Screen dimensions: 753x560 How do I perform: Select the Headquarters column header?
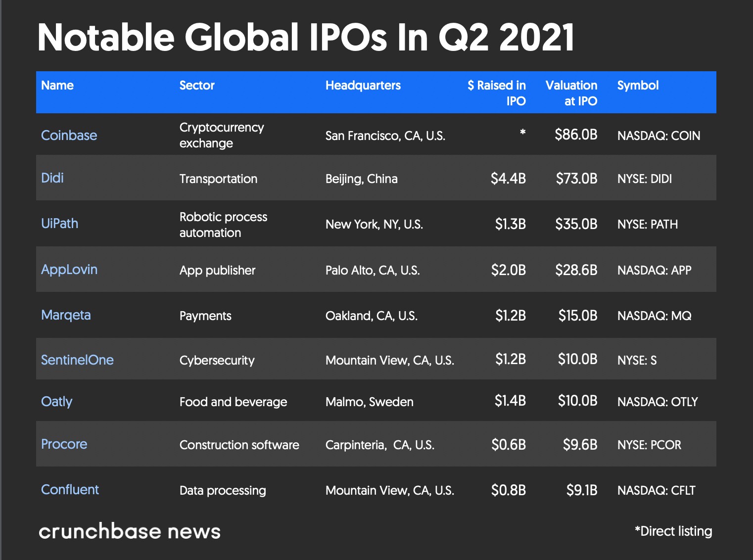363,86
